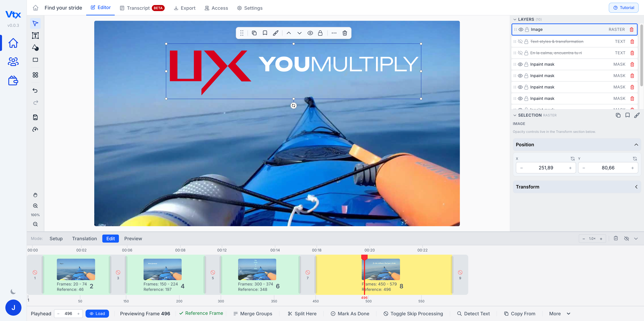Click the save disk icon
644x321 pixels.
coord(35,117)
